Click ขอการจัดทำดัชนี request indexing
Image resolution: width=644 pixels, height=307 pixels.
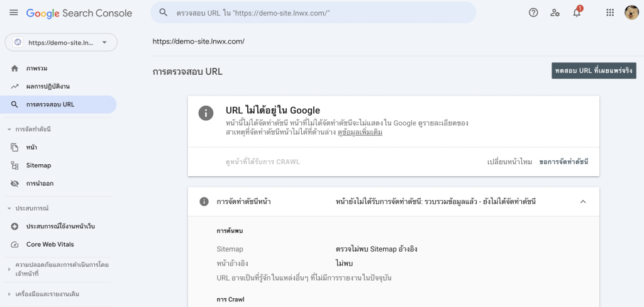point(563,162)
